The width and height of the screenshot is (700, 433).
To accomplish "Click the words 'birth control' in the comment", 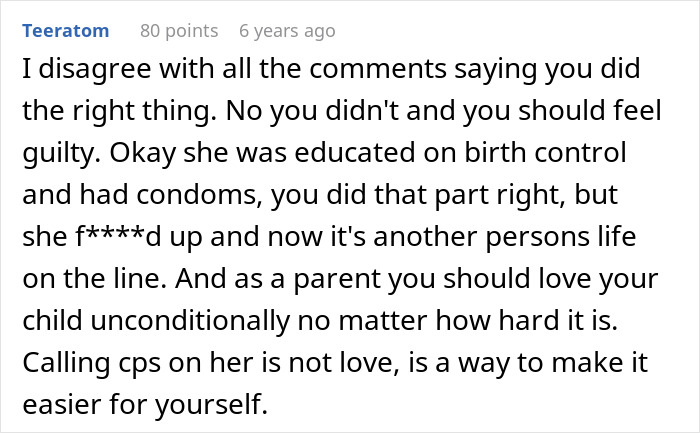I will tap(546, 153).
